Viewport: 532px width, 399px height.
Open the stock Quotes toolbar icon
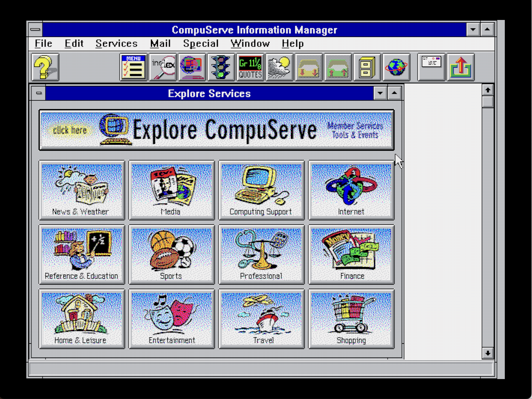point(250,67)
